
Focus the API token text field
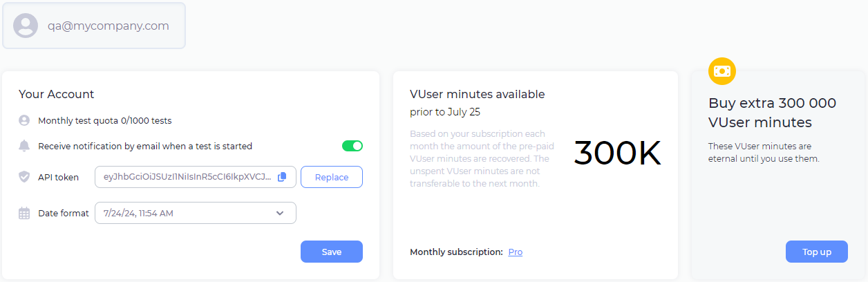[x=187, y=177]
